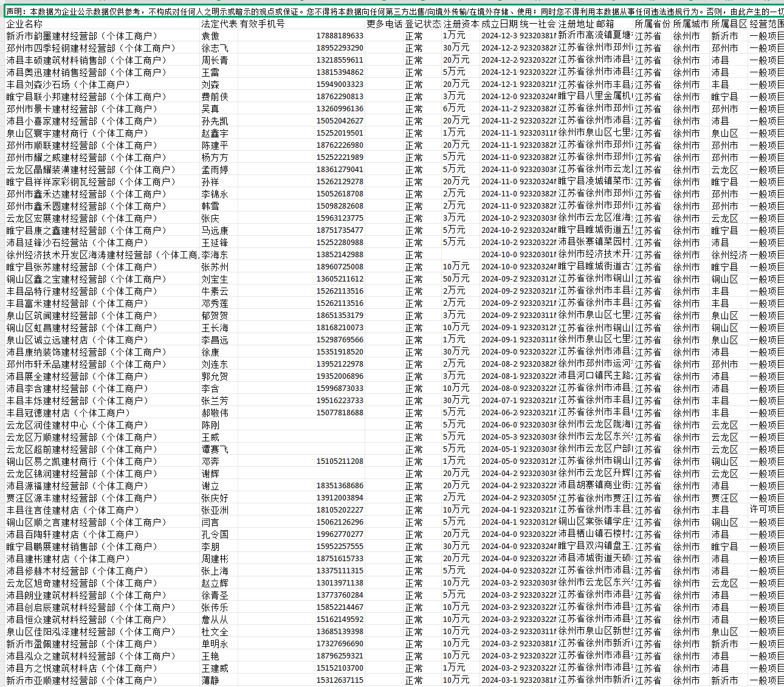Click legal representative 谭赛飞

tap(215, 449)
